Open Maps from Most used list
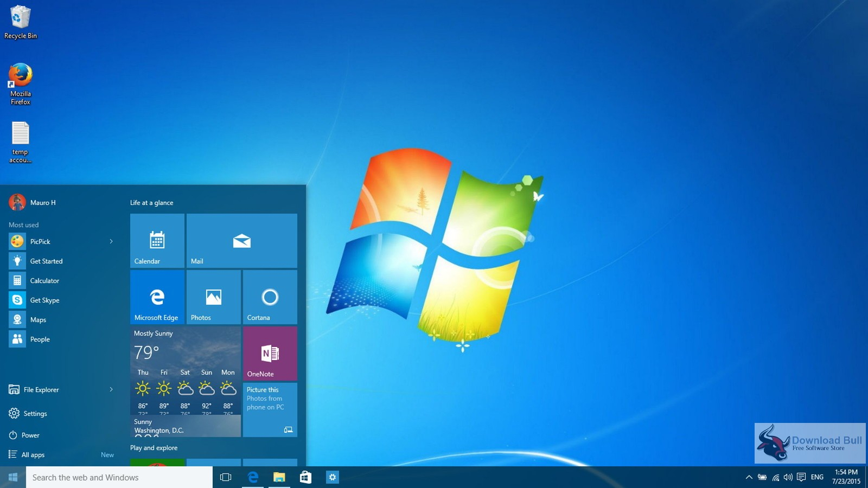The height and width of the screenshot is (488, 868). (62, 320)
